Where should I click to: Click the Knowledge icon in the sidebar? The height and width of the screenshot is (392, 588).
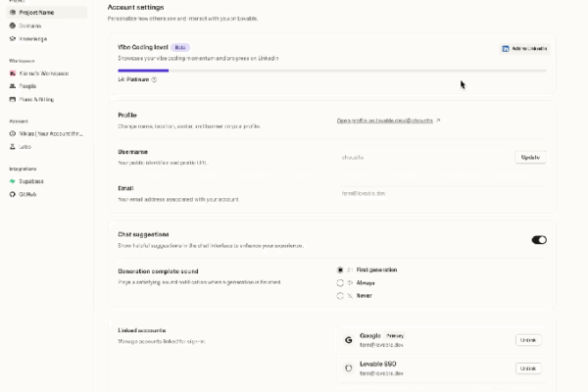tap(12, 38)
